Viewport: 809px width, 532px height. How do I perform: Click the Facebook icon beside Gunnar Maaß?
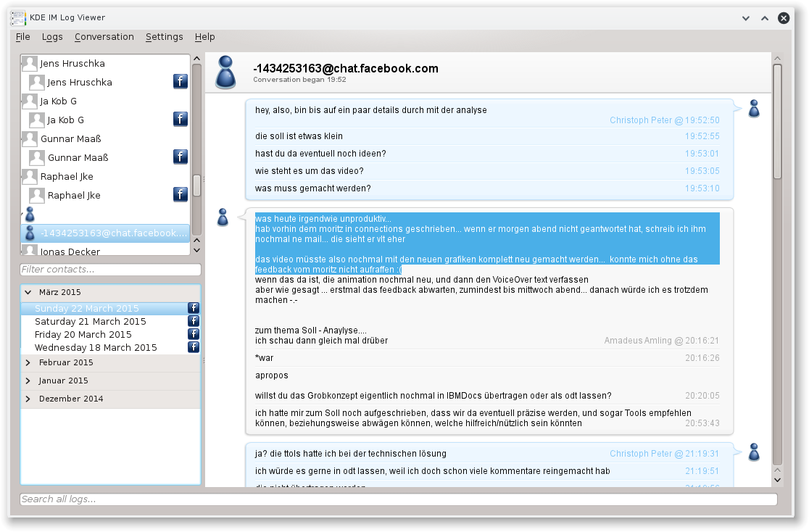pos(180,157)
